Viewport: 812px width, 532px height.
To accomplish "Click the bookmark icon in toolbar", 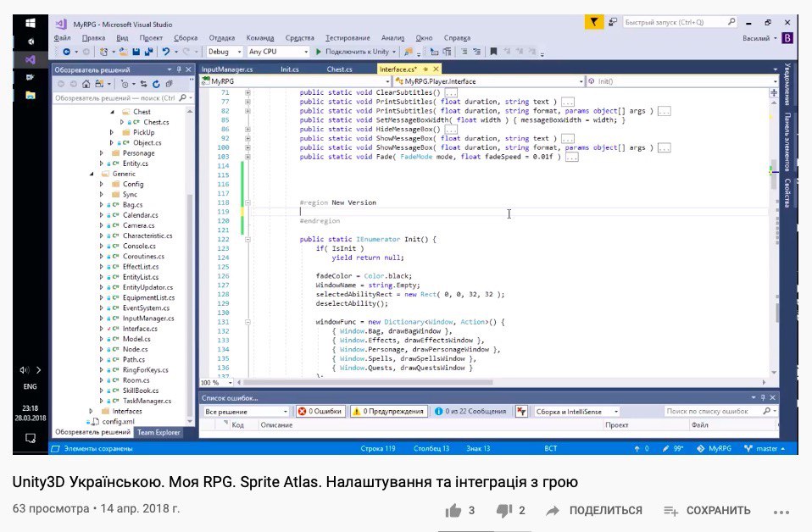I will 493,52.
